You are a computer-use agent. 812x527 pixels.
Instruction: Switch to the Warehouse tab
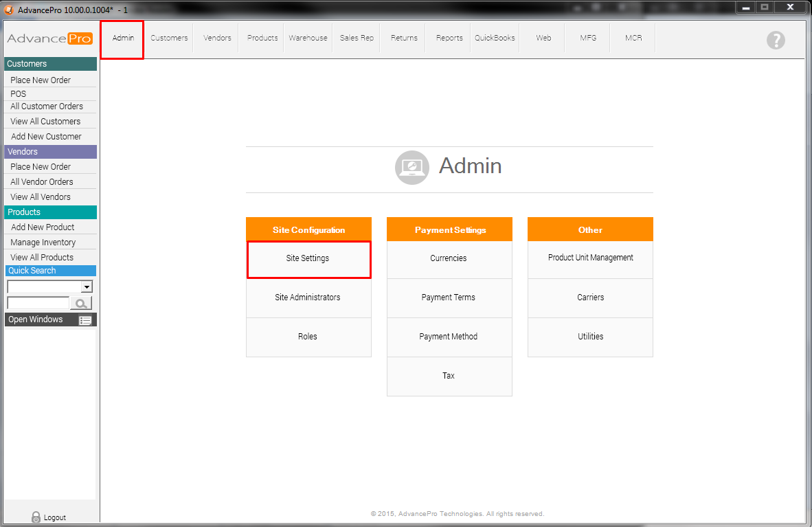coord(308,38)
